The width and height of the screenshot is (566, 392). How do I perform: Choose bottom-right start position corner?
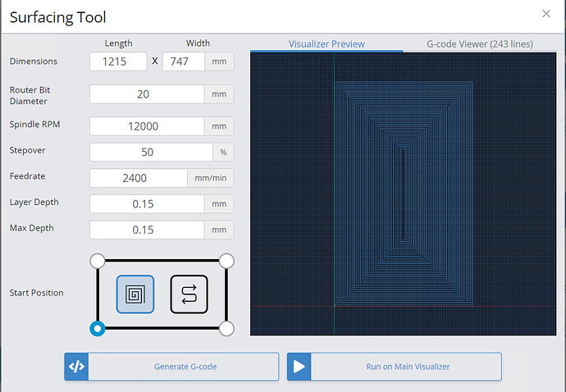[226, 329]
